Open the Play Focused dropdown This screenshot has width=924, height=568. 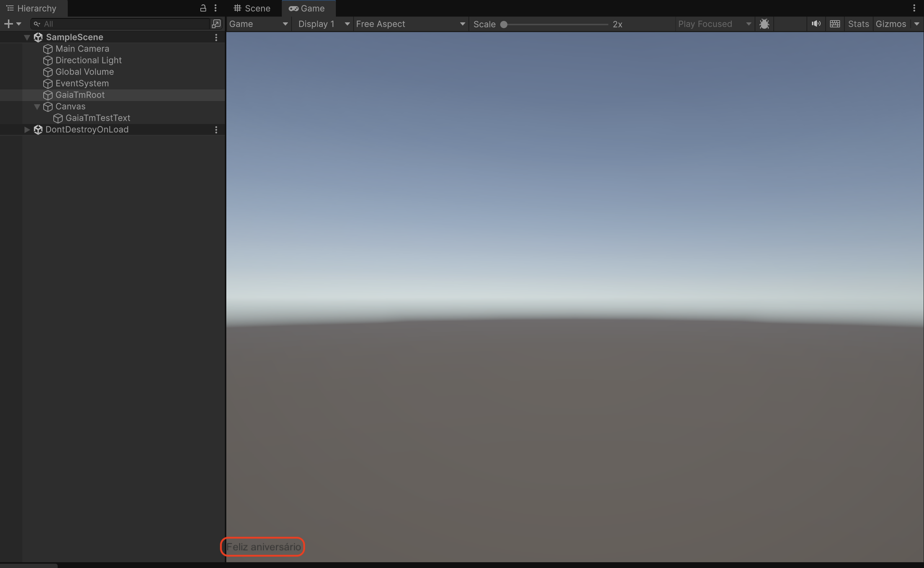[715, 24]
